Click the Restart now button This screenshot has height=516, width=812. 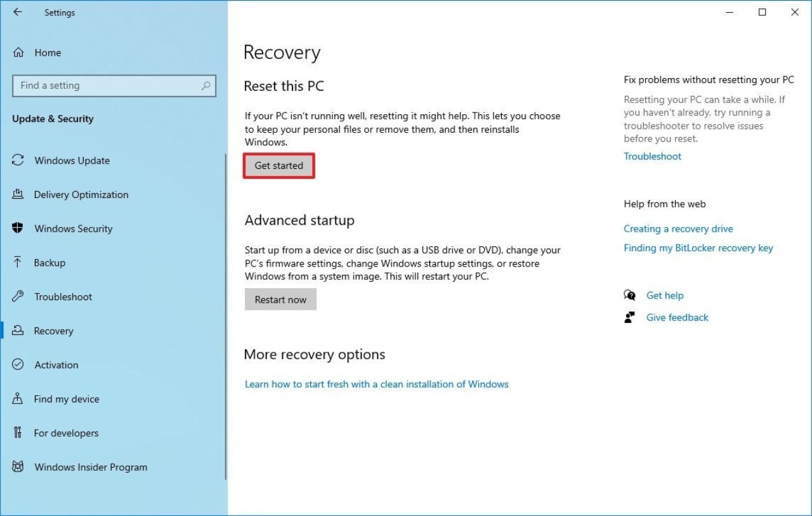coord(280,300)
